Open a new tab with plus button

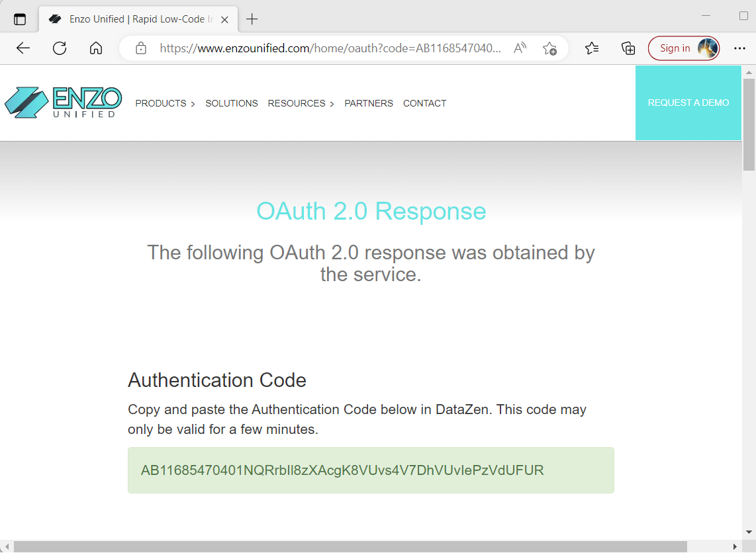pos(252,19)
